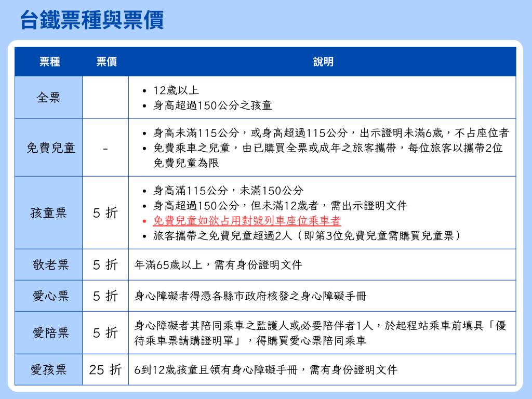Viewport: 532px width, 399px height.
Task: Click the continuation line 免費兒童為限
Action: 187,163
